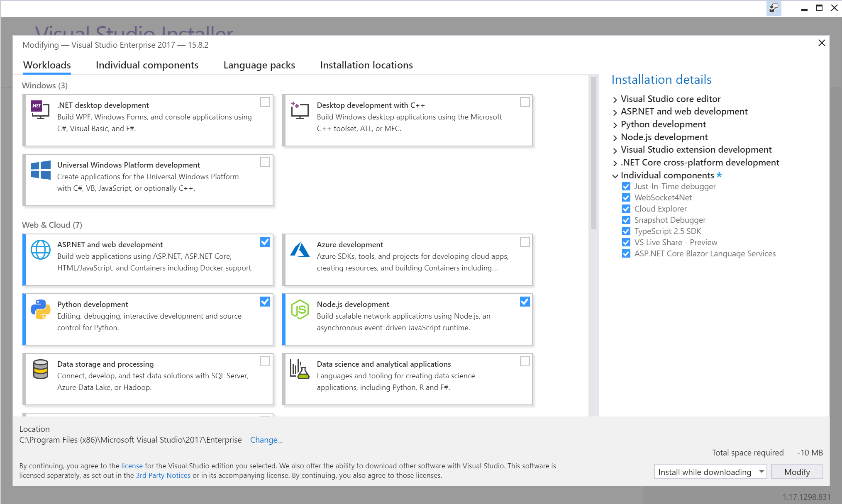Switch to the Language packs tab
Viewport: 842px width, 504px height.
coord(259,64)
